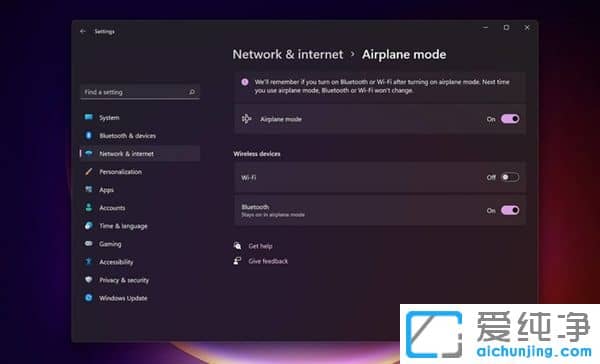The width and height of the screenshot is (600, 364).
Task: Click the Time & language globe icon
Action: pyautogui.click(x=88, y=225)
